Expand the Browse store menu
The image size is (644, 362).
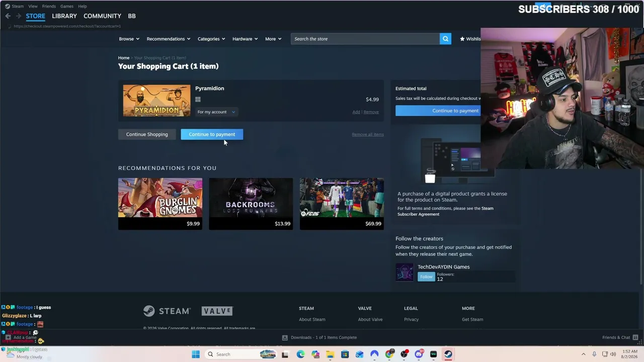point(129,39)
